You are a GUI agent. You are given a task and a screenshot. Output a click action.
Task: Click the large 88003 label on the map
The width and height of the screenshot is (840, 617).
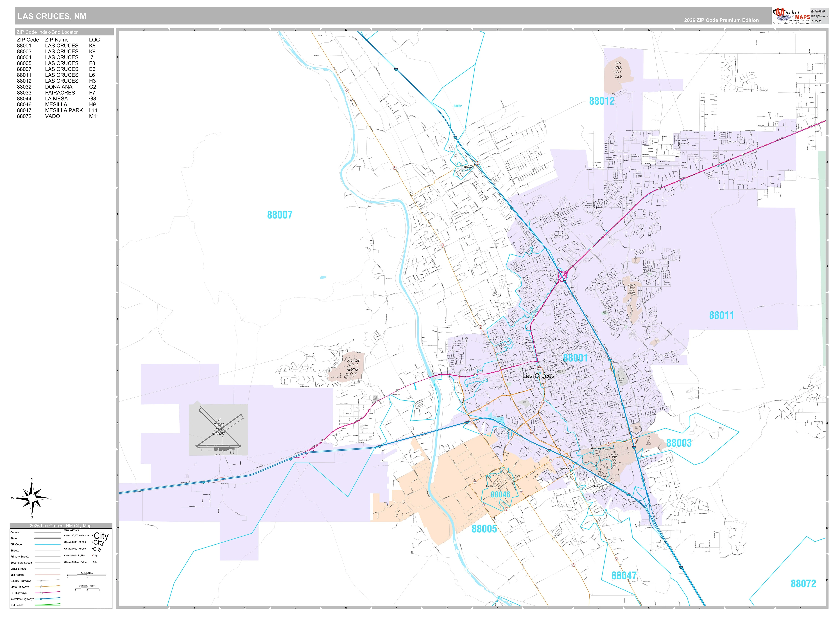point(679,443)
